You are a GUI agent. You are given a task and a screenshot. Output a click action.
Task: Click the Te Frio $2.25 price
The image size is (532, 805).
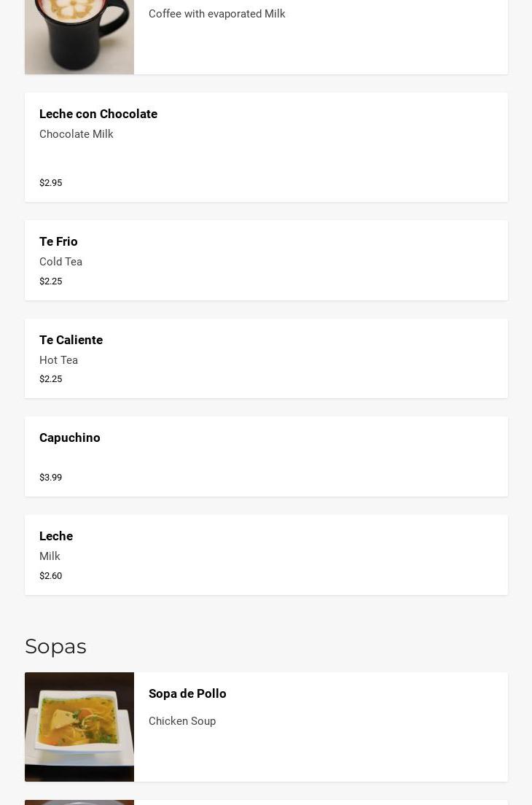(51, 281)
